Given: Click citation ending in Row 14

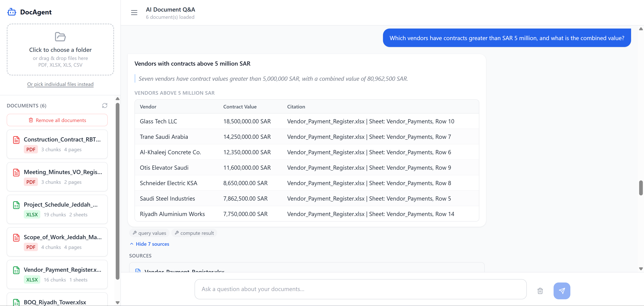Looking at the screenshot, I should click(x=371, y=214).
